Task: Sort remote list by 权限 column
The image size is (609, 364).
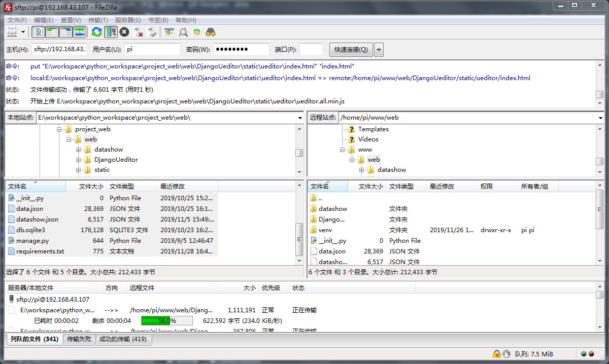Action: (497, 187)
